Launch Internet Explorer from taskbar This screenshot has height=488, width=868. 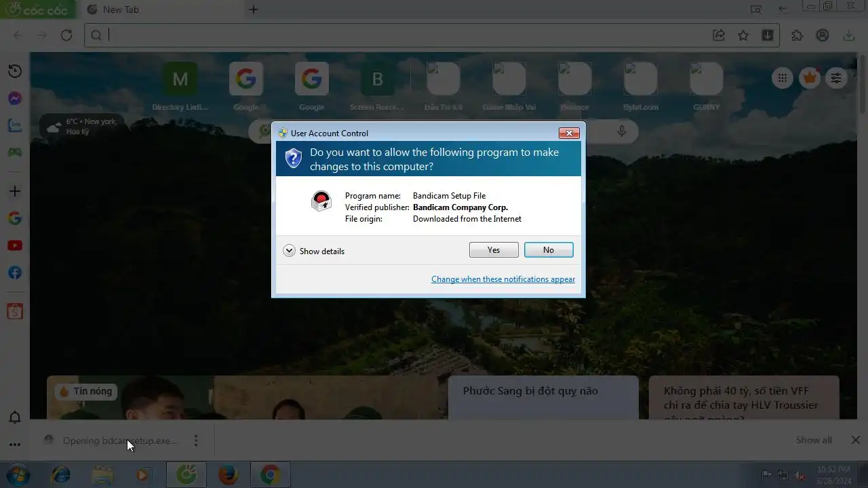point(61,475)
